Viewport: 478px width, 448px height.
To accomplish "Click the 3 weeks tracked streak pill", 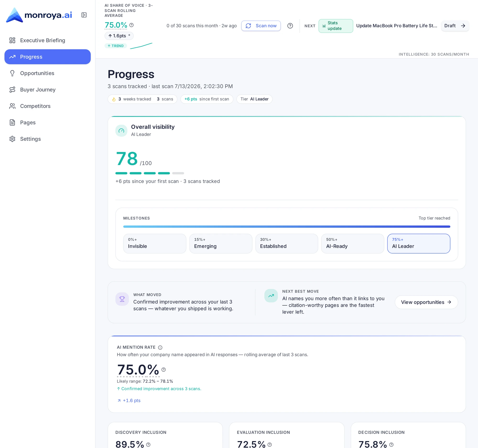I will 142,99.
